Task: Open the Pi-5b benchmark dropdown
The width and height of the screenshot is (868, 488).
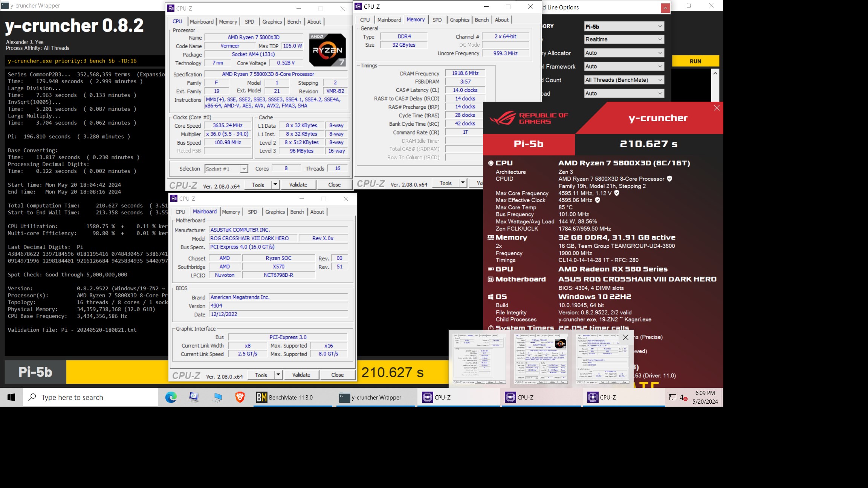Action: click(x=624, y=26)
